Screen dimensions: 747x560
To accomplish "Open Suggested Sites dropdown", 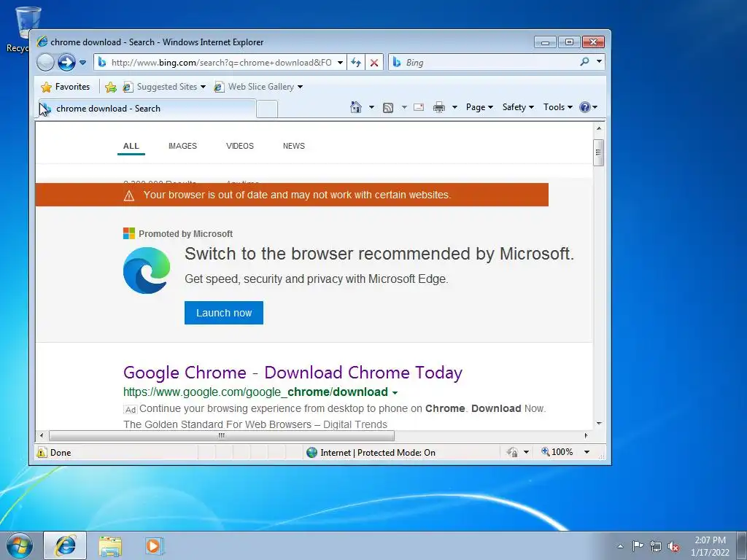I will click(164, 87).
